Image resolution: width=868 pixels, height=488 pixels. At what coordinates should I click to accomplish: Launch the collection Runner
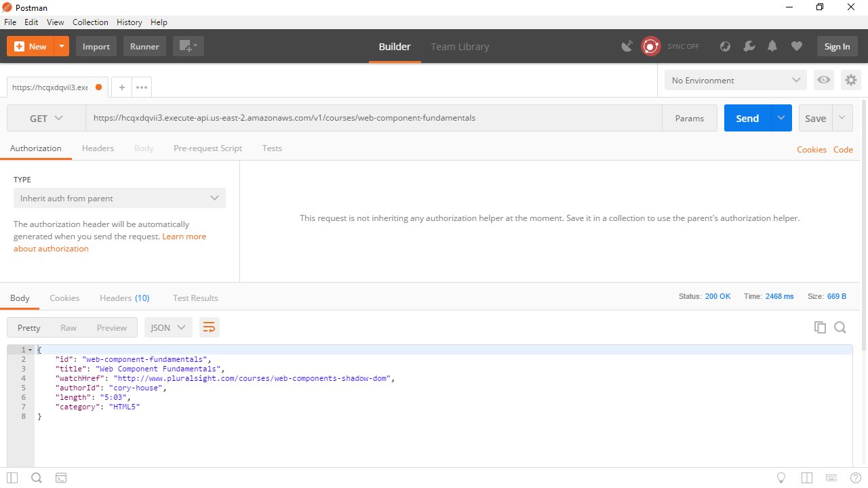tap(144, 46)
